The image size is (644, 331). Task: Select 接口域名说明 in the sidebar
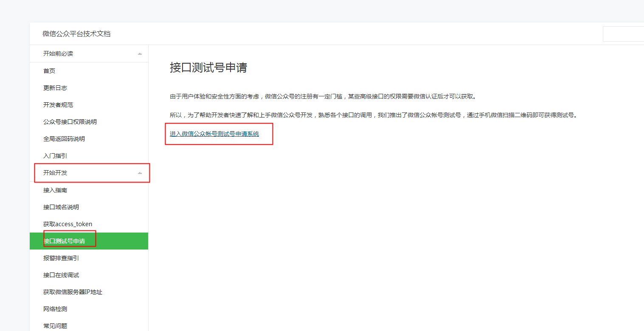61,207
